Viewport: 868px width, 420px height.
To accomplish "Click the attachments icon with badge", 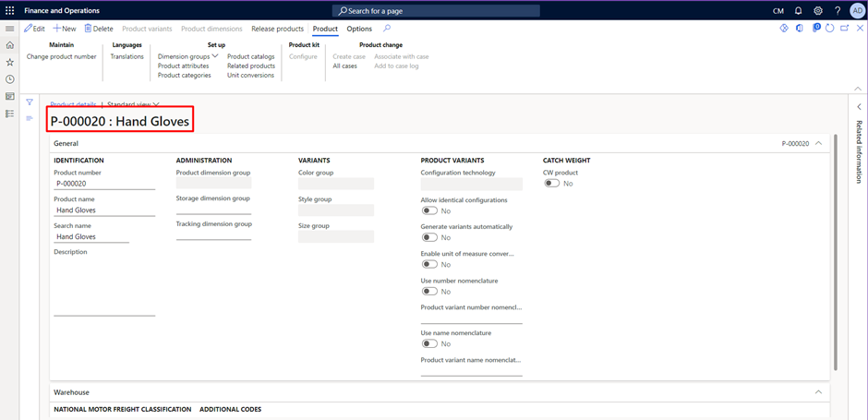I will click(816, 28).
